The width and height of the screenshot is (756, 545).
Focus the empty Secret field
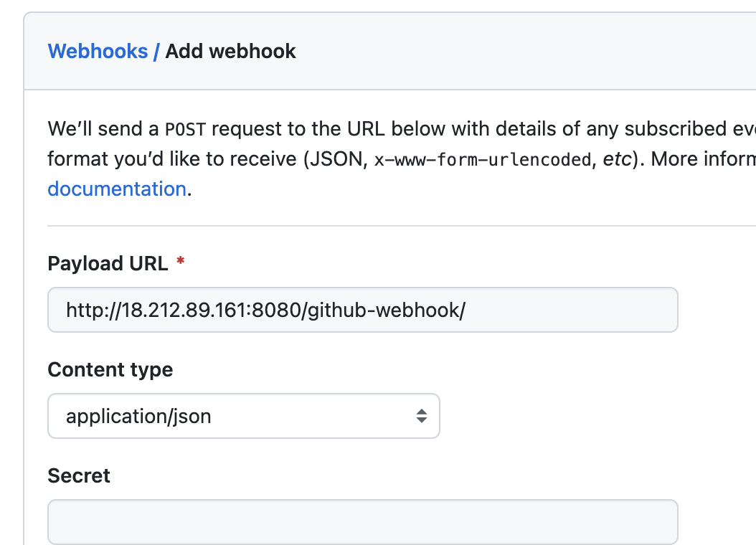pyautogui.click(x=362, y=522)
